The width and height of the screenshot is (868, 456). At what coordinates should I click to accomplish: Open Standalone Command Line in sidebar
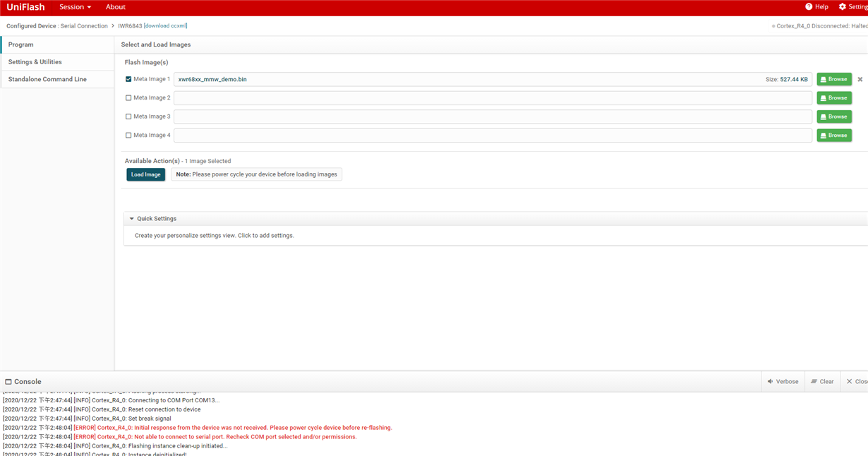(57, 80)
